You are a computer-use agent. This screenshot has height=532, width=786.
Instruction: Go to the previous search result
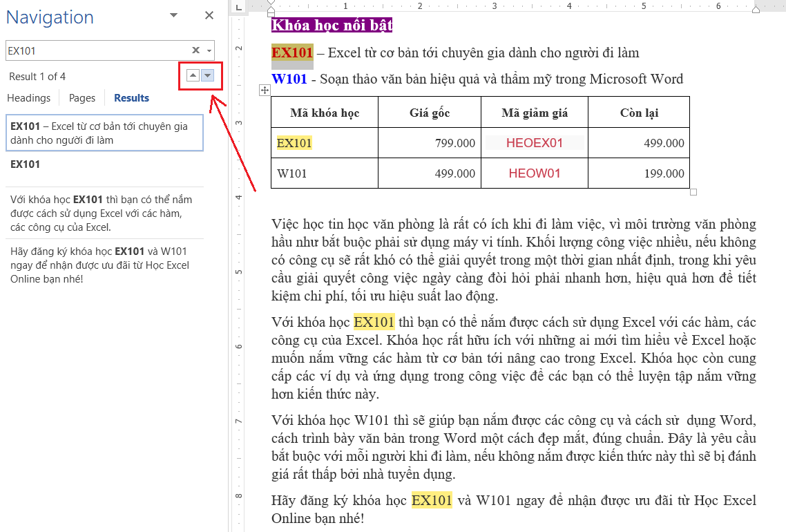click(193, 76)
